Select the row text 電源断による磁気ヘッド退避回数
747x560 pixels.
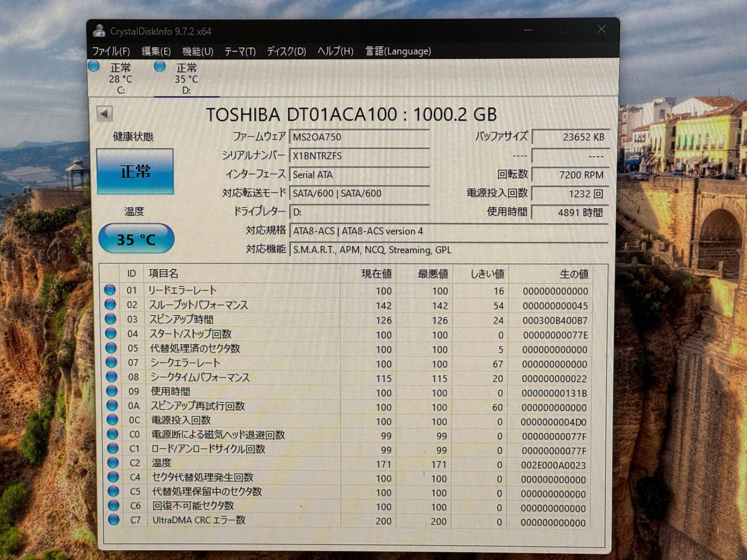(x=218, y=434)
